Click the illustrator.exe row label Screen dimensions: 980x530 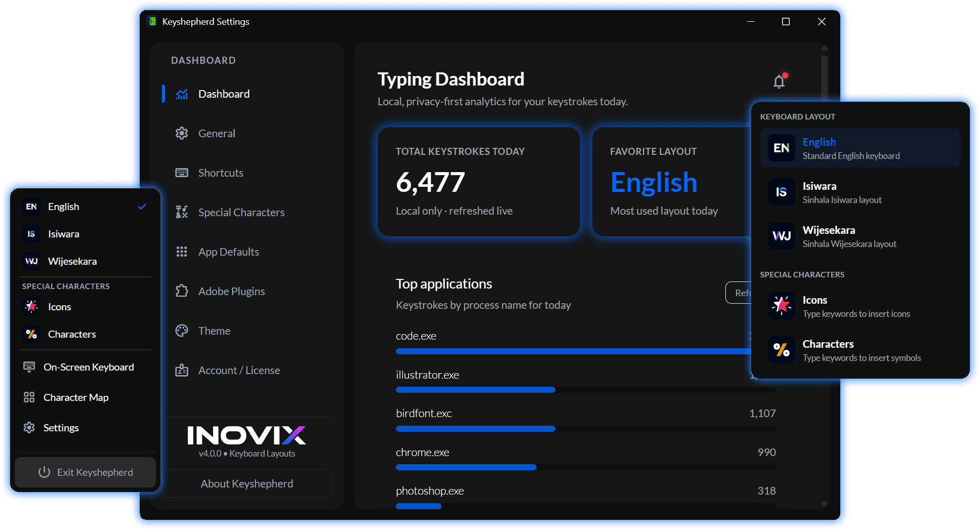[427, 375]
